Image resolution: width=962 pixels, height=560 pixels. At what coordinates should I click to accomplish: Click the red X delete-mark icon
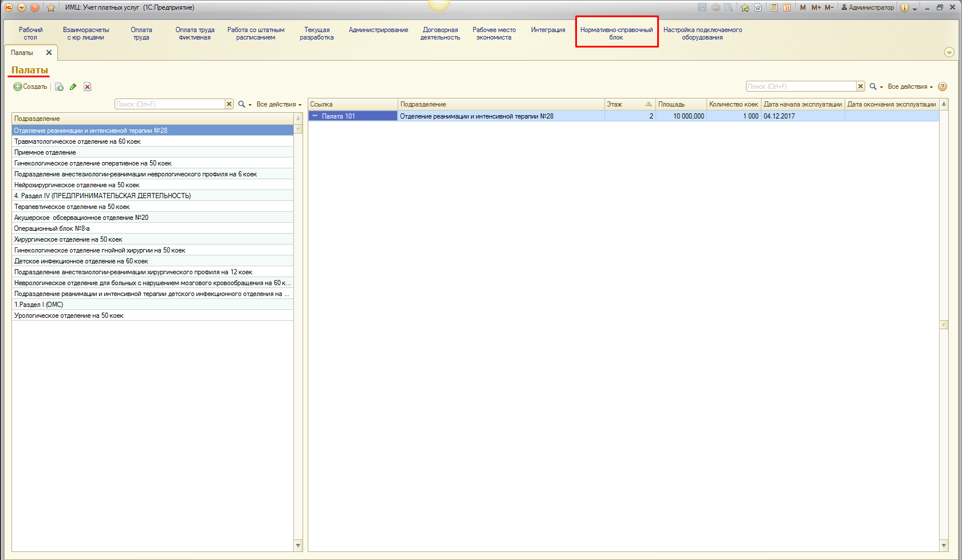pos(87,87)
